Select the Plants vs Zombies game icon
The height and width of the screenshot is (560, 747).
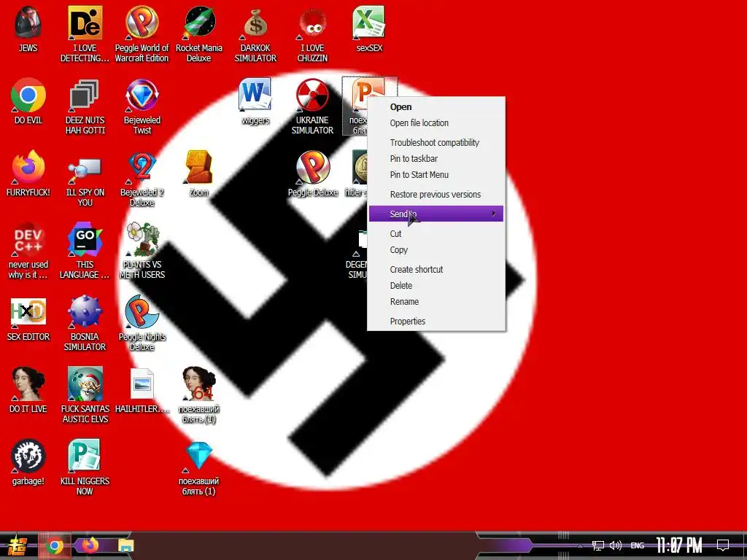[x=142, y=239]
